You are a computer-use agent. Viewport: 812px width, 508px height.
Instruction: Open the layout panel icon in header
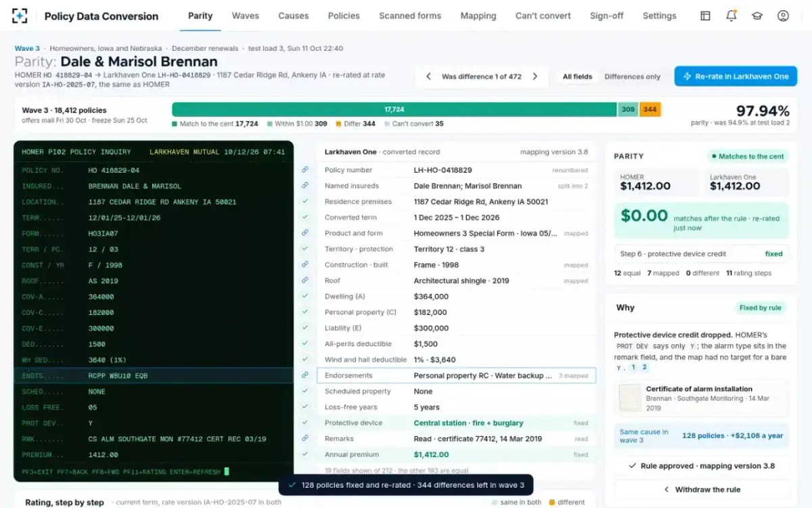coord(705,16)
